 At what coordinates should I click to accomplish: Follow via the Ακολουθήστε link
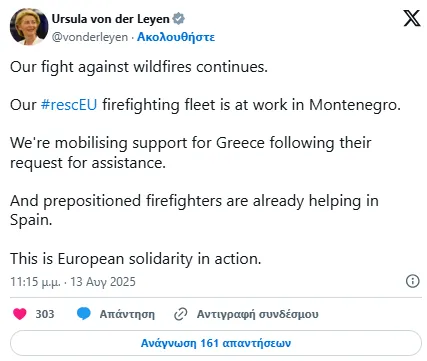(x=176, y=37)
